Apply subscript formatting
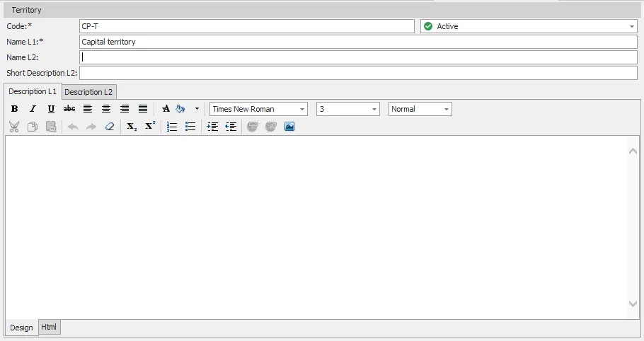Viewport: 644px width, 341px height. [132, 127]
